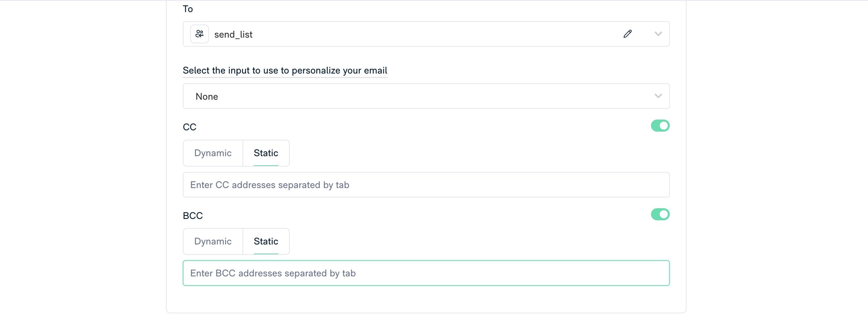Open the personalize input None dropdown
Screen dimensions: 868x315
click(x=426, y=96)
